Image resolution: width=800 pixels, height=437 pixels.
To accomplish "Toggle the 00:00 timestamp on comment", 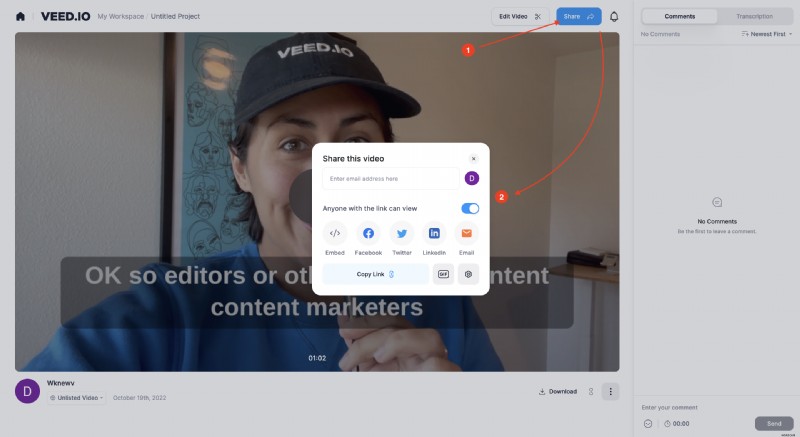I will point(677,424).
